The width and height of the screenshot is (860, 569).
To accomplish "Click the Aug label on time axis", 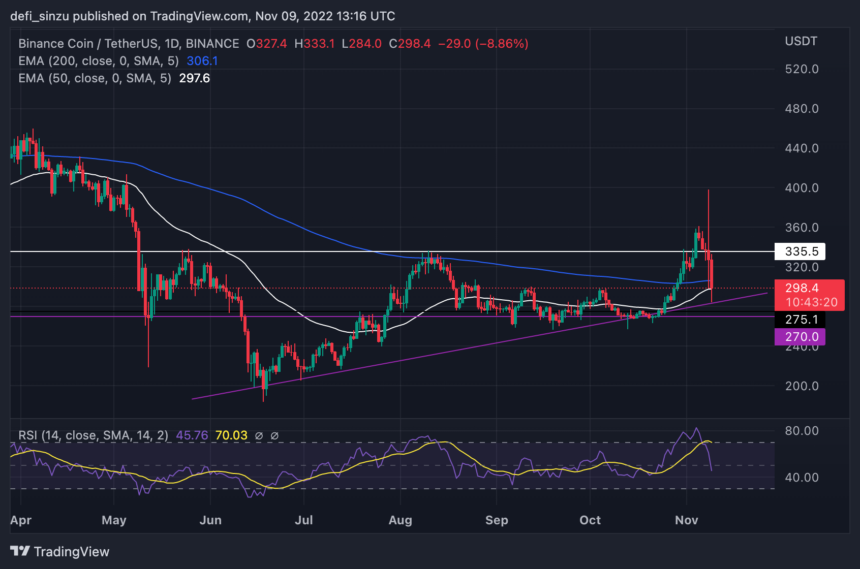I will (x=400, y=520).
